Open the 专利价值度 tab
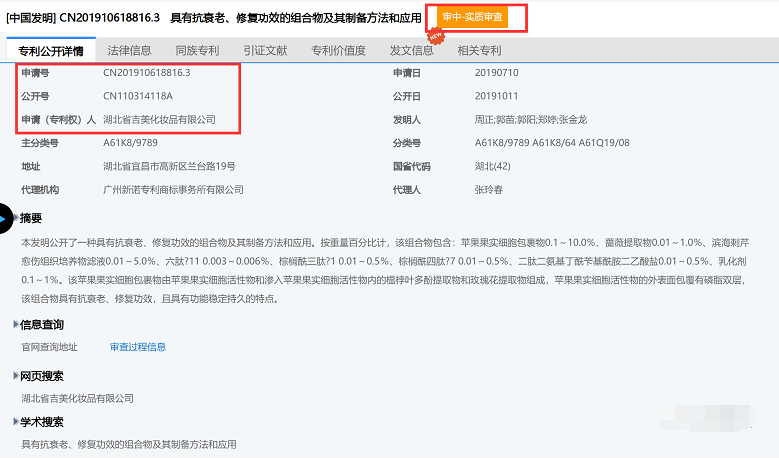 point(338,51)
